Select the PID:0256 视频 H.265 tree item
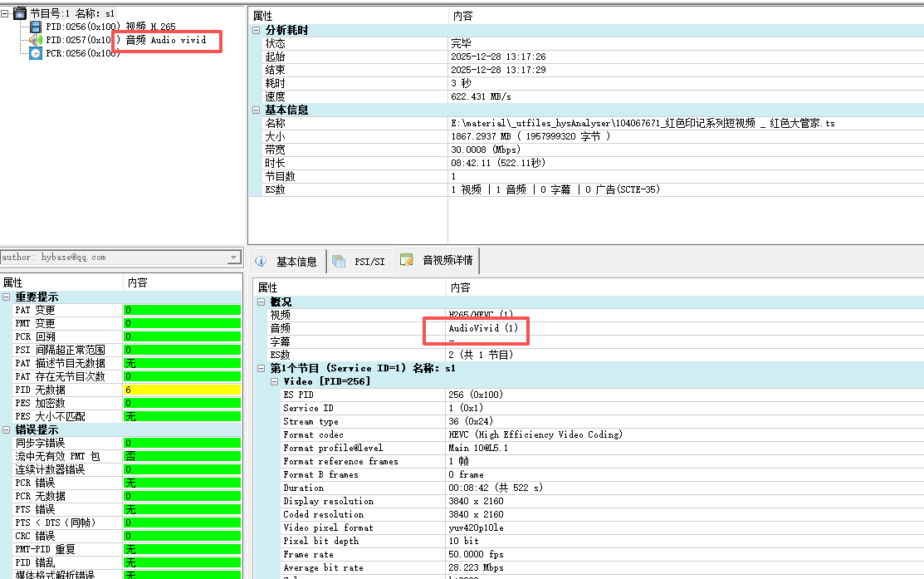924x579 pixels. (110, 27)
